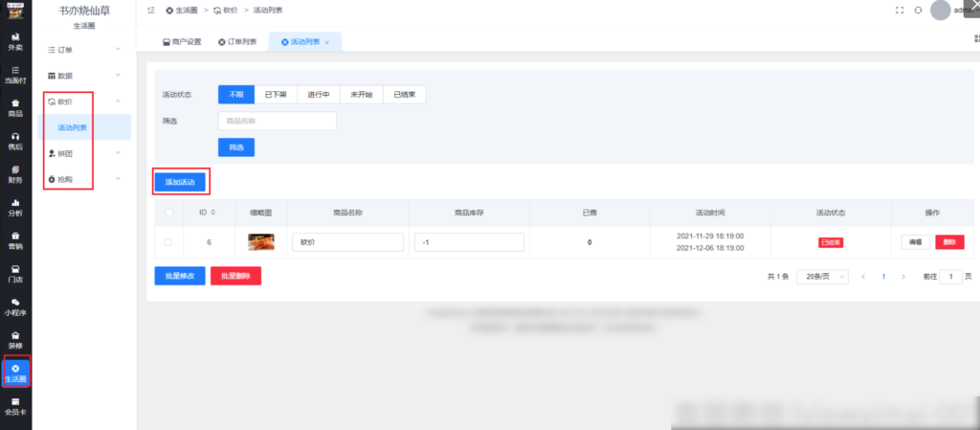Image resolution: width=980 pixels, height=430 pixels.
Task: Select the 财务 sidebar icon
Action: 15,173
